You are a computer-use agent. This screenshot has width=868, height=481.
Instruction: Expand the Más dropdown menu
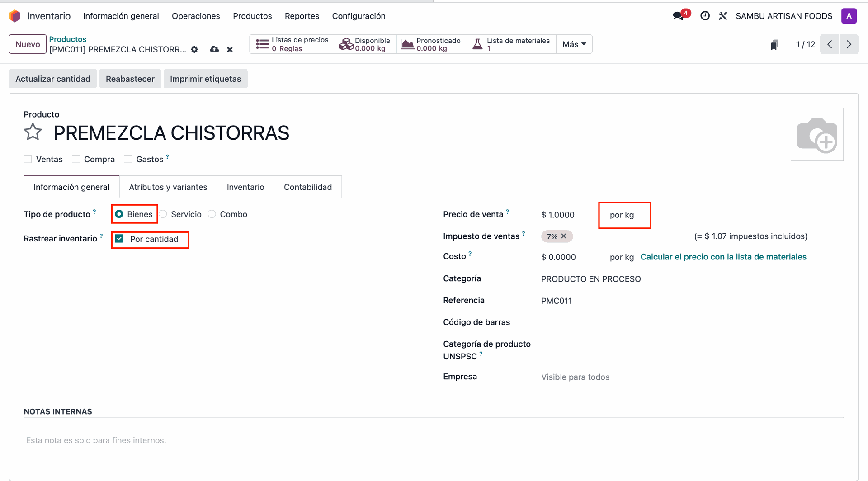(x=574, y=44)
